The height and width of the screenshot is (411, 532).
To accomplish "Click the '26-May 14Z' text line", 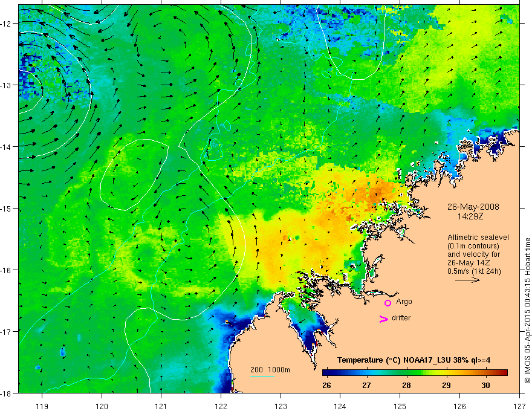I will 468,263.
